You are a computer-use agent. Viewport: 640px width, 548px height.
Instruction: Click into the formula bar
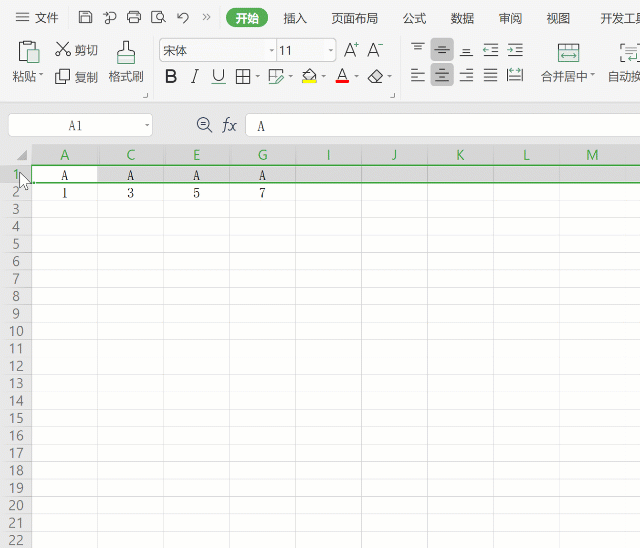pyautogui.click(x=443, y=125)
